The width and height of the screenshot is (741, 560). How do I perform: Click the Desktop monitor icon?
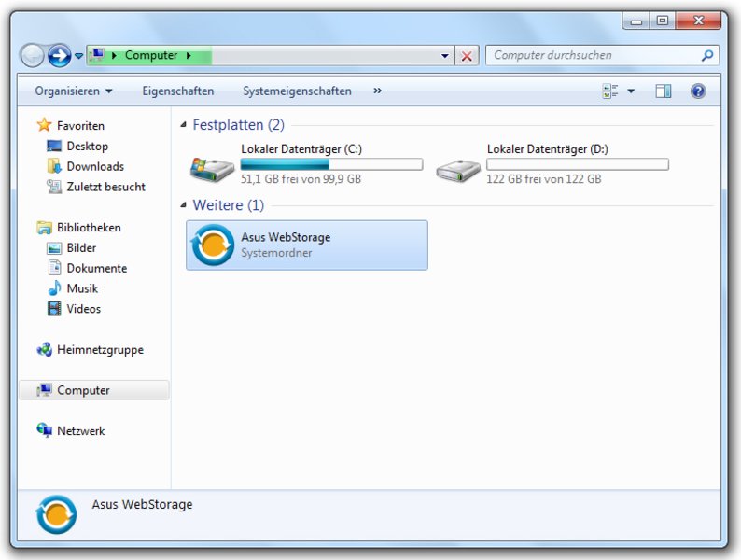(54, 146)
